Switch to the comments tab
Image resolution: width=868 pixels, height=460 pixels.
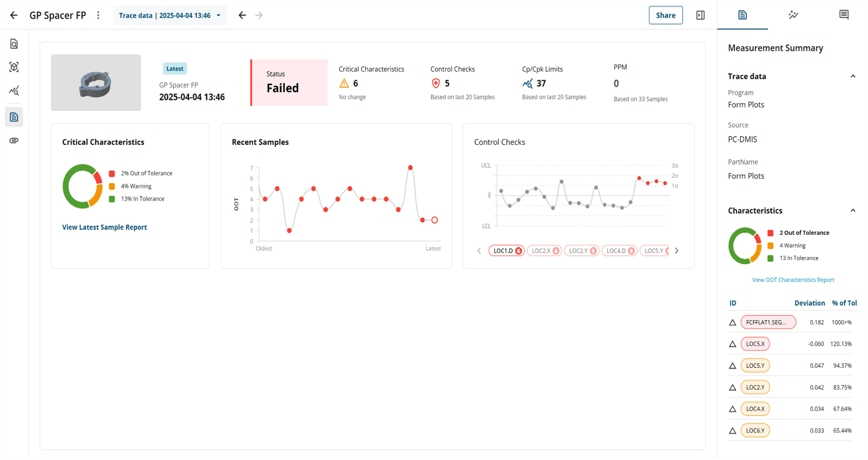(843, 15)
